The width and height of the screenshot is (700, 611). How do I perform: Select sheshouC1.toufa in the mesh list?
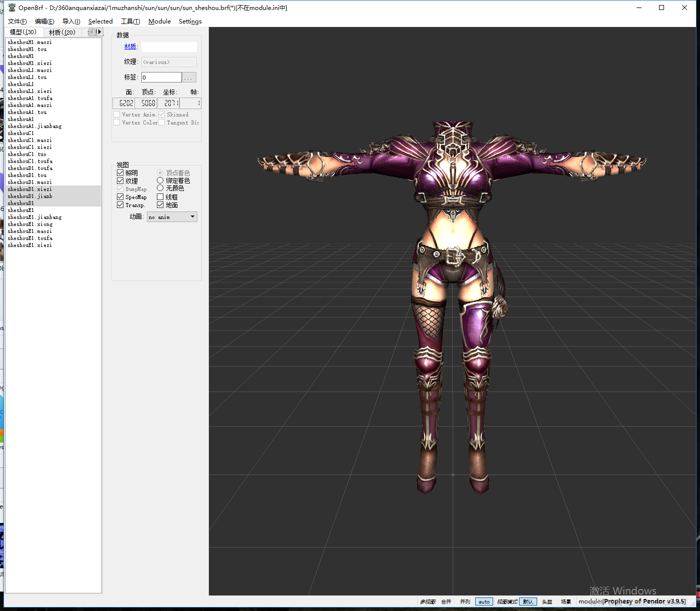pos(53,161)
